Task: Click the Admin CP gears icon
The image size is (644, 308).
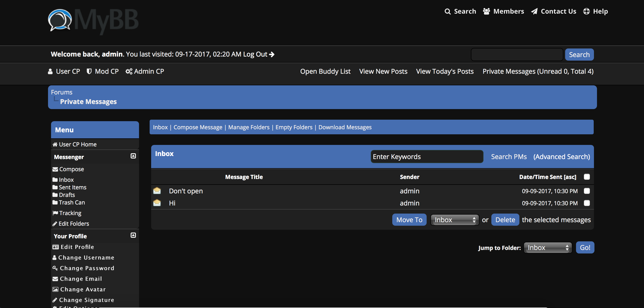Action: pyautogui.click(x=129, y=71)
